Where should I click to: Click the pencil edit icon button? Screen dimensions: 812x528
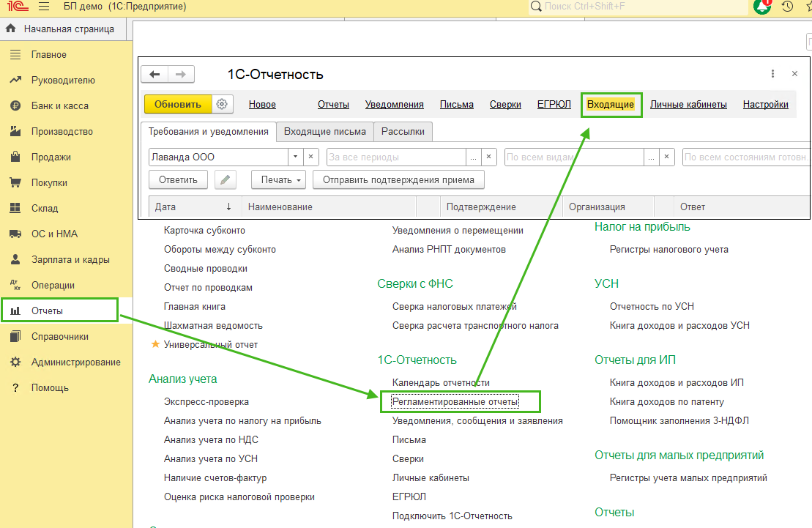(x=226, y=180)
